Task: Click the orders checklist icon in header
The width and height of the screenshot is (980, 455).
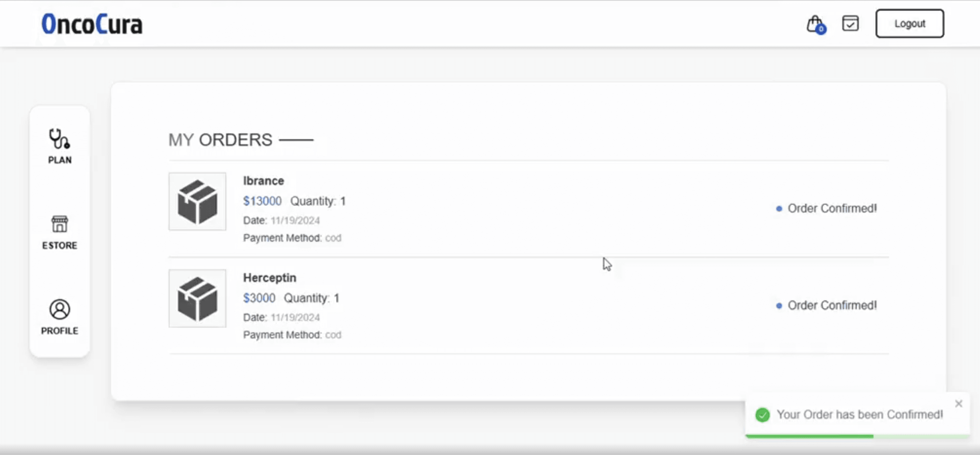Action: [x=850, y=24]
